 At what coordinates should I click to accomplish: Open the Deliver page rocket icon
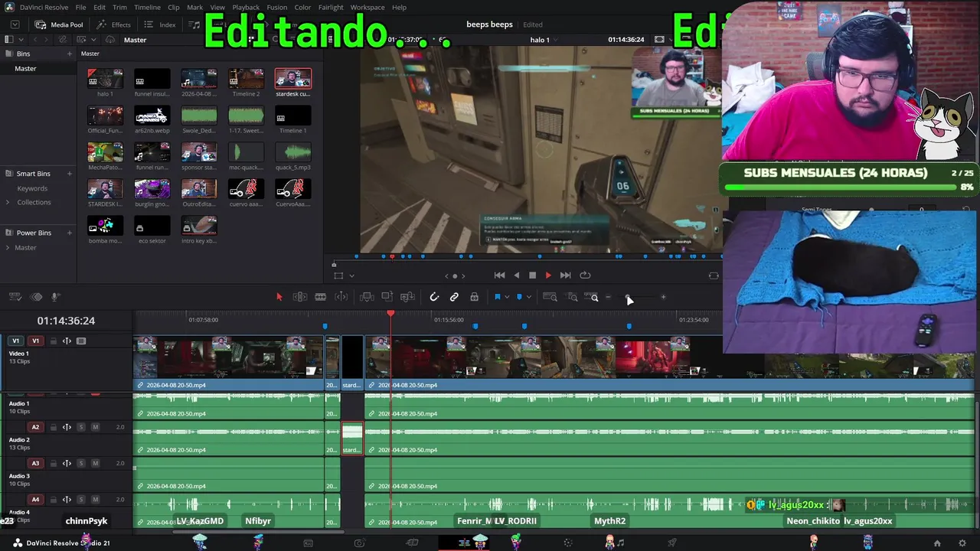672,543
